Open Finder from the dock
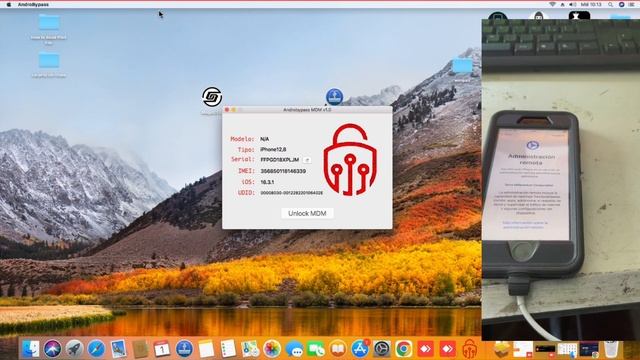 click(x=31, y=349)
